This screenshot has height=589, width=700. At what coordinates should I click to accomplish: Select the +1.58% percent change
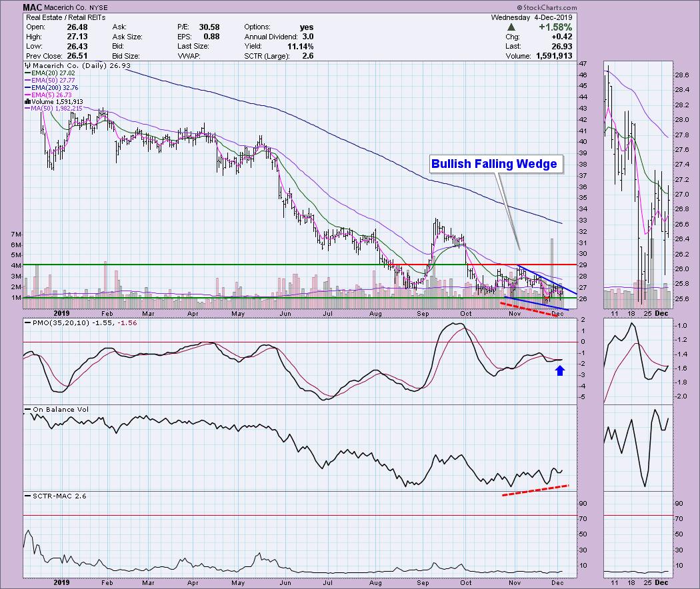point(555,27)
